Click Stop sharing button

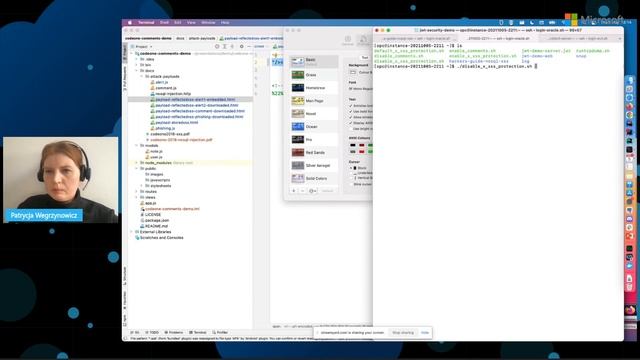tap(403, 333)
